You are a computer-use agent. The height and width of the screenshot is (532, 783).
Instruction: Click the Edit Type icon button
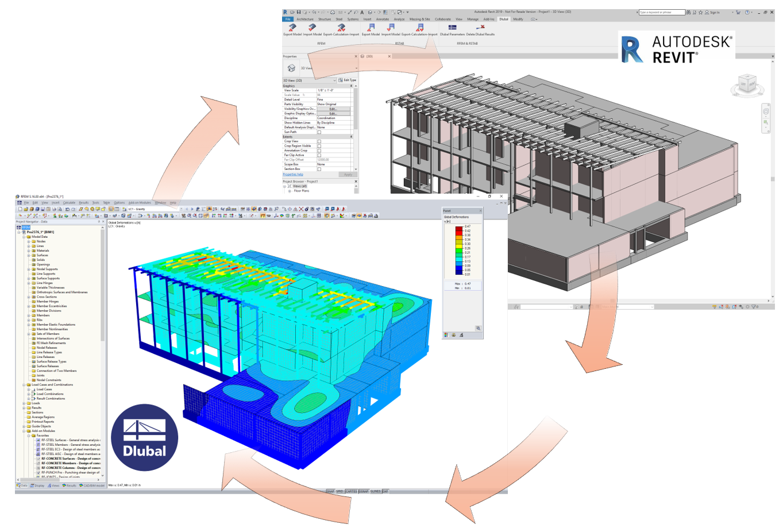pyautogui.click(x=347, y=80)
